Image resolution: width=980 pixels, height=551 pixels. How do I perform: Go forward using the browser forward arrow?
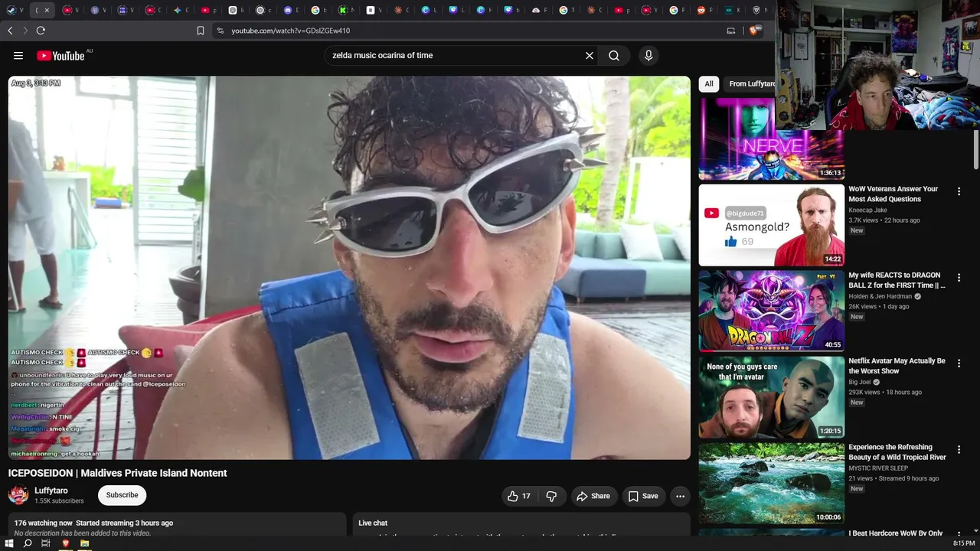pyautogui.click(x=25, y=31)
